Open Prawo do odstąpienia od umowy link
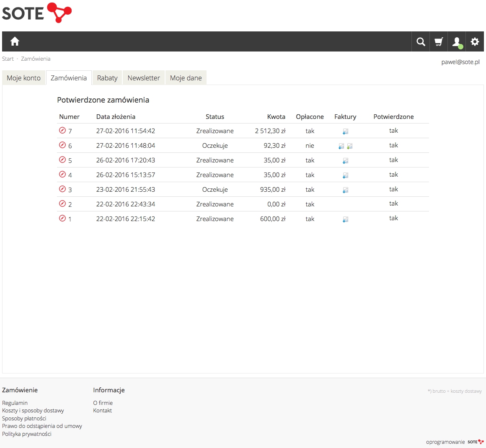Viewport: 486px width, 448px height. 42,426
